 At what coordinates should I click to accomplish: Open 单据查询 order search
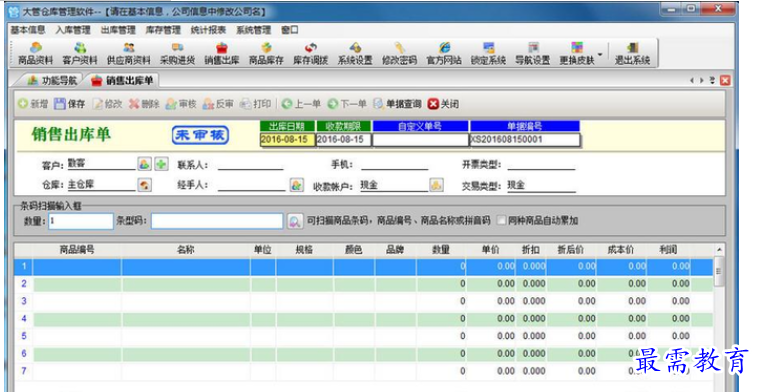click(397, 104)
